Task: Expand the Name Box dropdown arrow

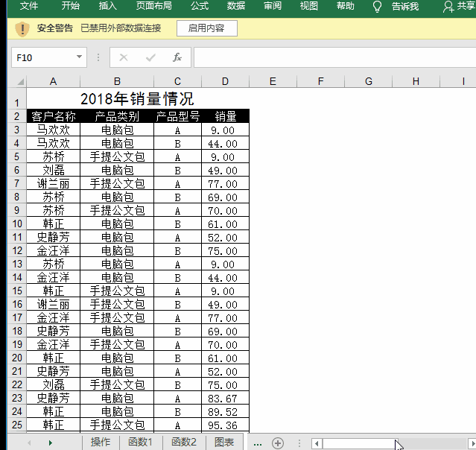Action: pyautogui.click(x=79, y=57)
